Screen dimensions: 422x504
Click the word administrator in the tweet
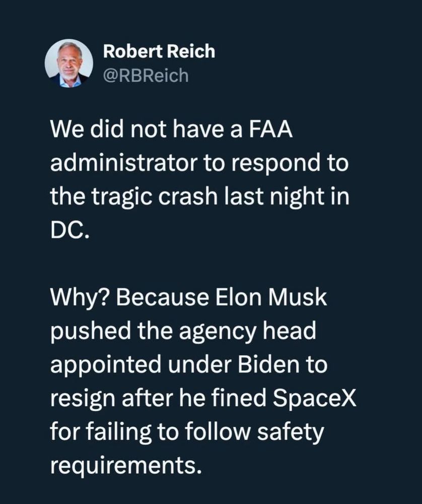click(x=124, y=163)
